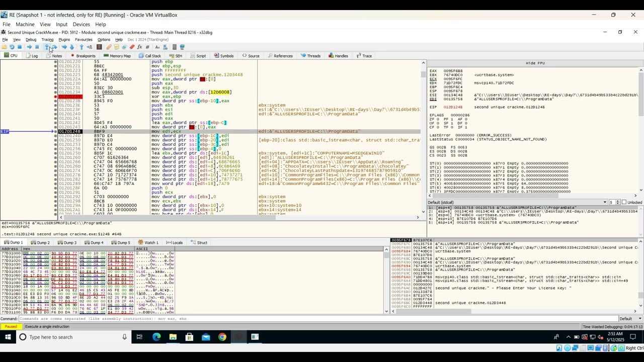Stop debugging with the blue square icon
The image size is (644, 362).
[20, 47]
